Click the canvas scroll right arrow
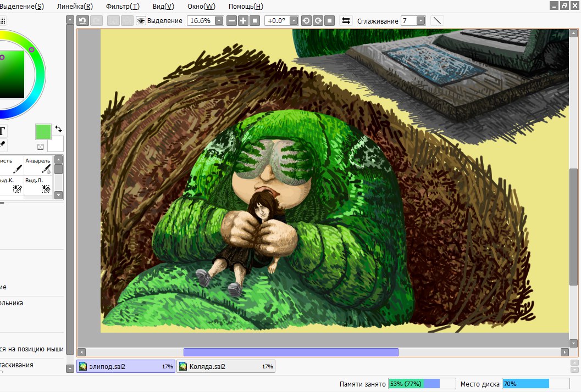The height and width of the screenshot is (392, 581). pyautogui.click(x=565, y=352)
